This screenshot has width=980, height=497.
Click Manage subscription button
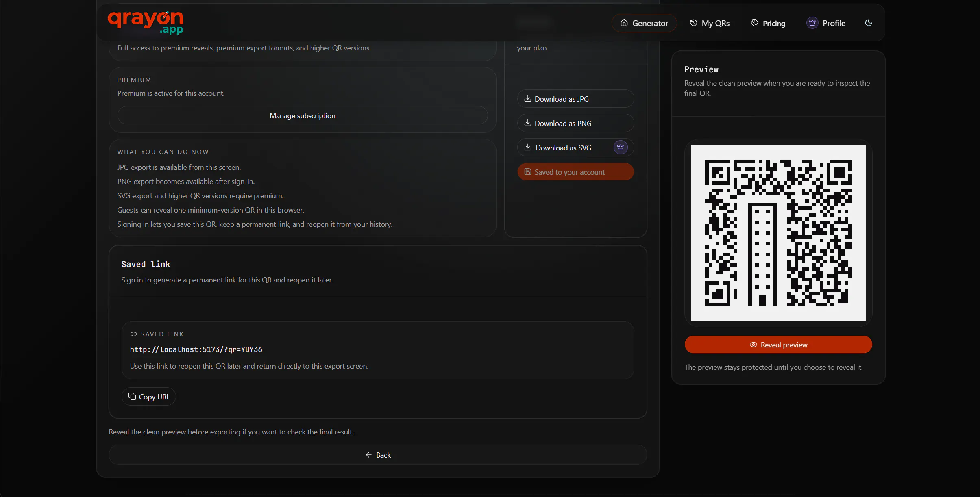[303, 115]
